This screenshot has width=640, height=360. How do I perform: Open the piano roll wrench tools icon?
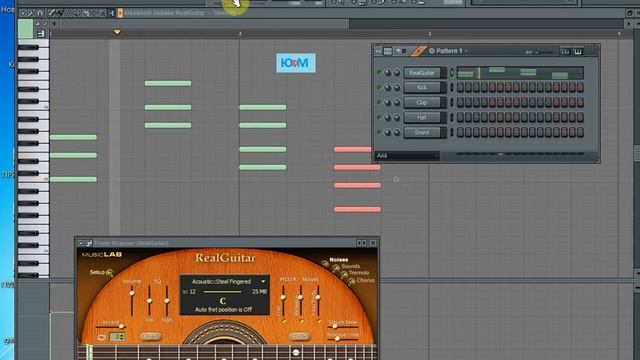[30, 13]
